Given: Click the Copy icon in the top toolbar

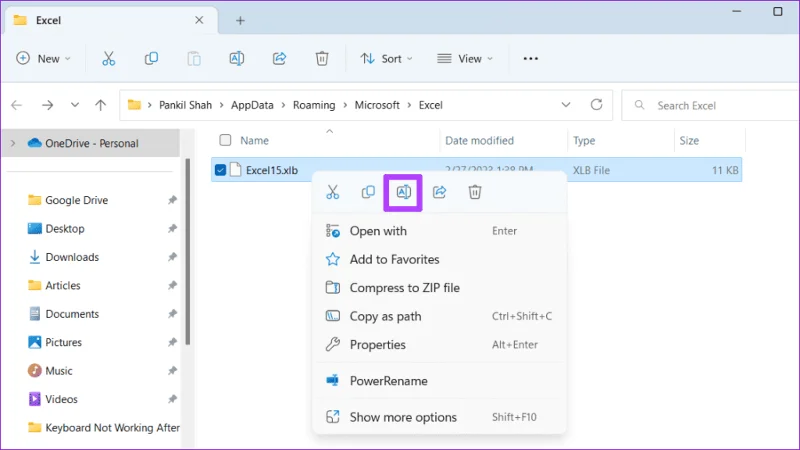Looking at the screenshot, I should point(151,59).
